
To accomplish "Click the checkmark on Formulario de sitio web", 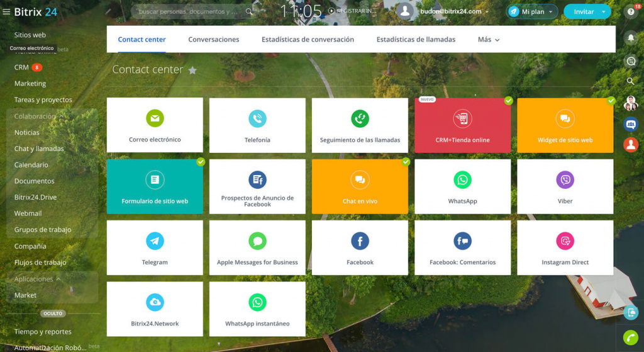I will coord(201,162).
